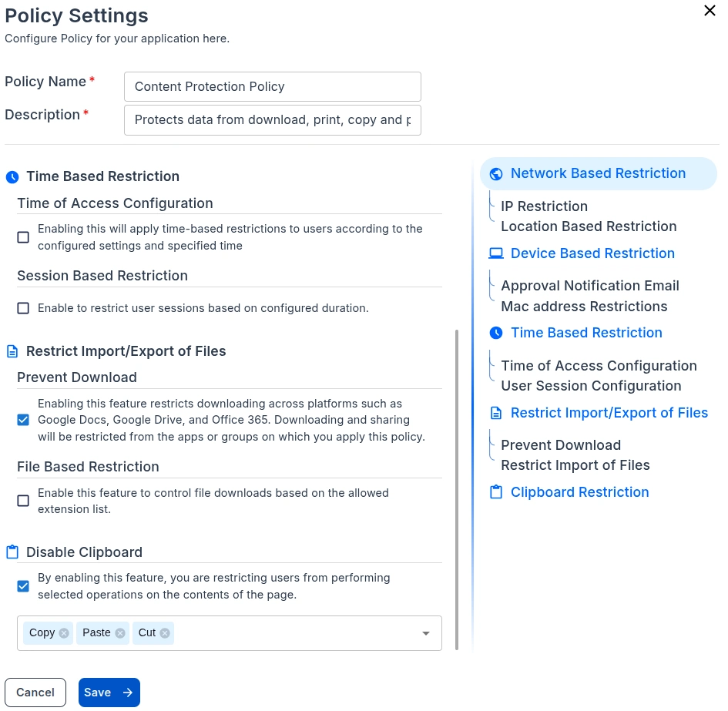Click the settings panel vertical scrollbar
Screen dimensions: 728x711
tap(457, 490)
